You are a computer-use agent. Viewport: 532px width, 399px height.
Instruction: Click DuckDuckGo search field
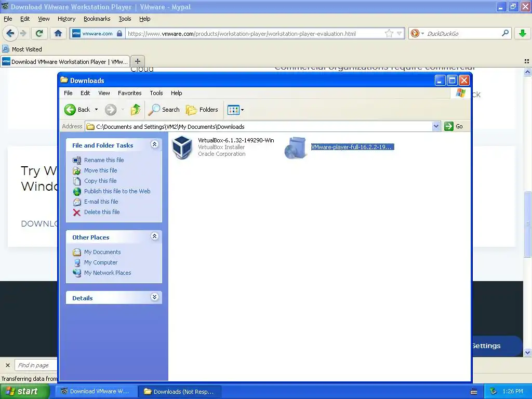click(463, 33)
